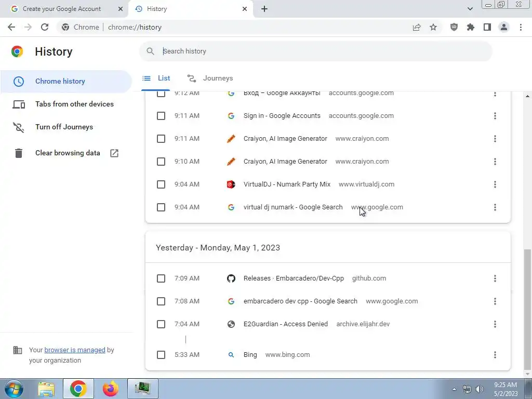
Task: Share this page icon in address bar
Action: (x=417, y=27)
